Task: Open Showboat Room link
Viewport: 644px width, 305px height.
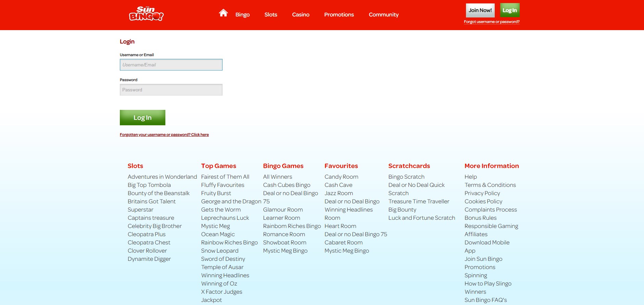Action: [x=285, y=242]
